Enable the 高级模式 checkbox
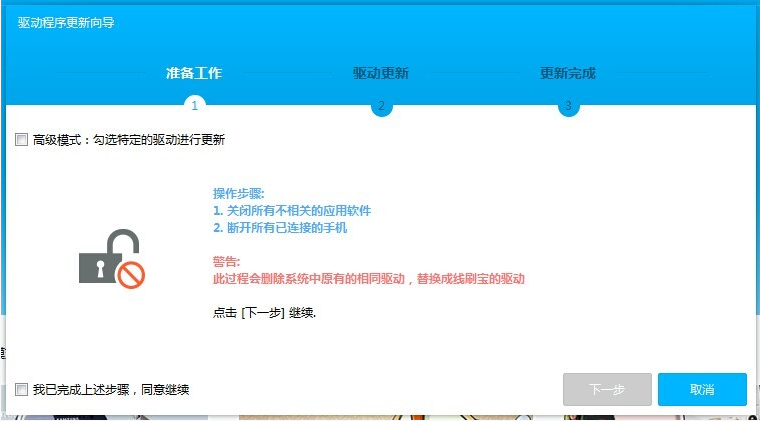The height and width of the screenshot is (421, 760). tap(21, 140)
